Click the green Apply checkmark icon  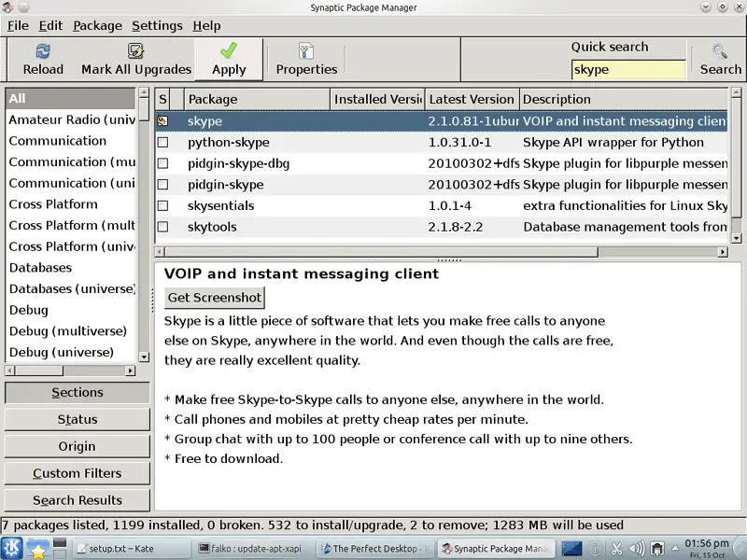(229, 51)
